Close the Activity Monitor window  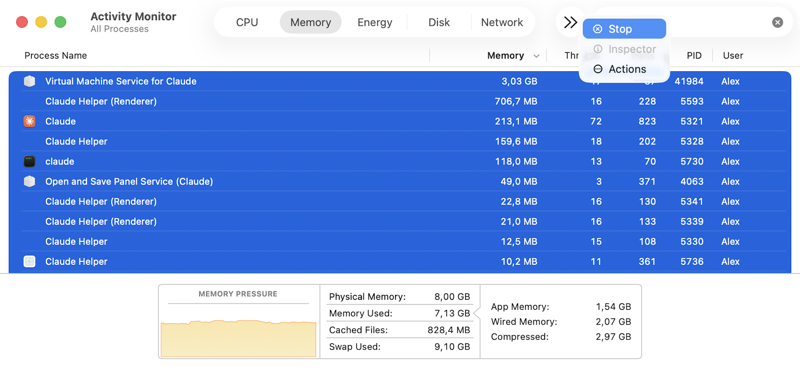point(22,22)
